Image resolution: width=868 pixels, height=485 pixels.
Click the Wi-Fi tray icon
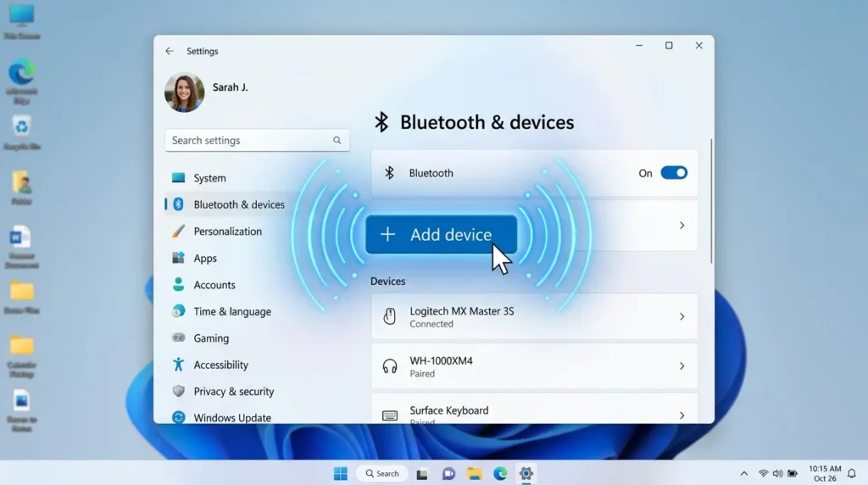[764, 473]
